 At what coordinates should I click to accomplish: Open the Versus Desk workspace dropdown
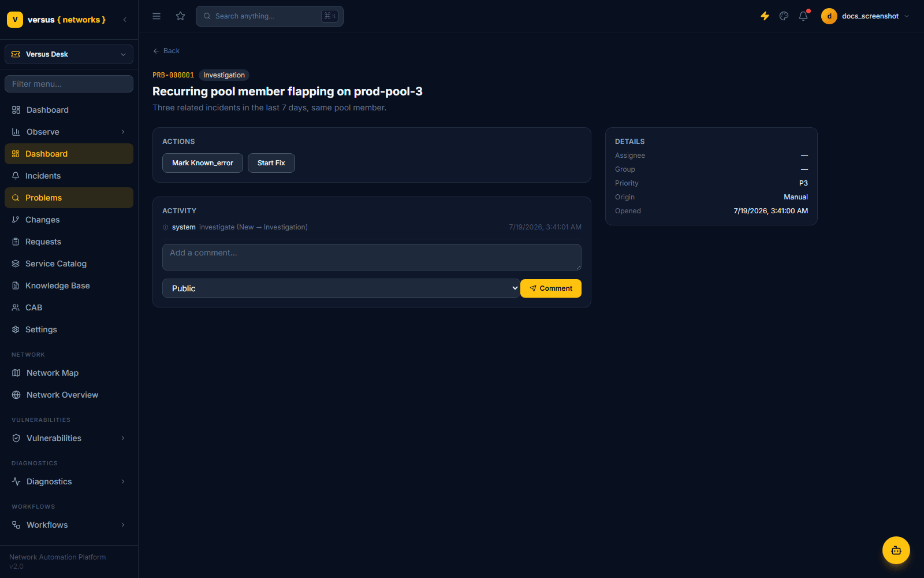point(69,54)
